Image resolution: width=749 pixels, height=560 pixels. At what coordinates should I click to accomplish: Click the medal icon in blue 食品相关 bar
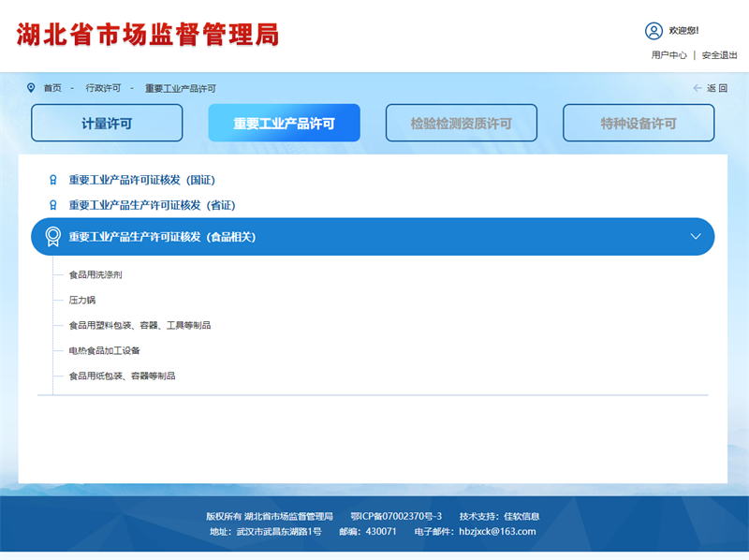pyautogui.click(x=53, y=237)
